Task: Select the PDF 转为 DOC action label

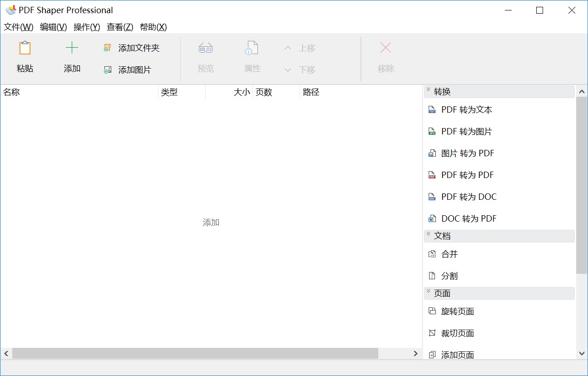Action: (469, 197)
